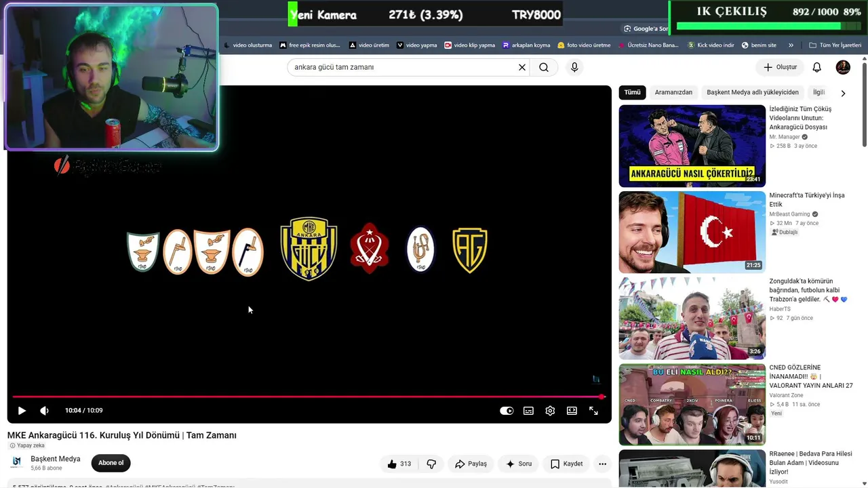The width and height of the screenshot is (868, 488).
Task: Select the Başkent Medya adlı yükleyiciden chip
Action: (753, 92)
